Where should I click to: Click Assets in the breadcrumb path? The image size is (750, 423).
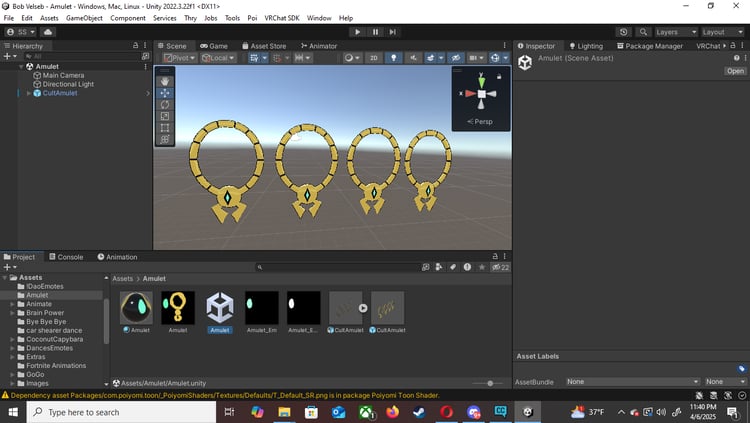coord(122,278)
